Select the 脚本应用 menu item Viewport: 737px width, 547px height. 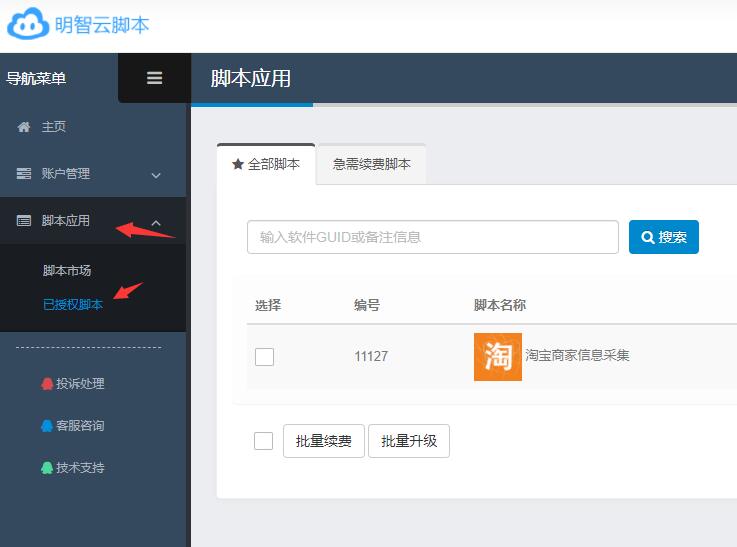[93, 220]
